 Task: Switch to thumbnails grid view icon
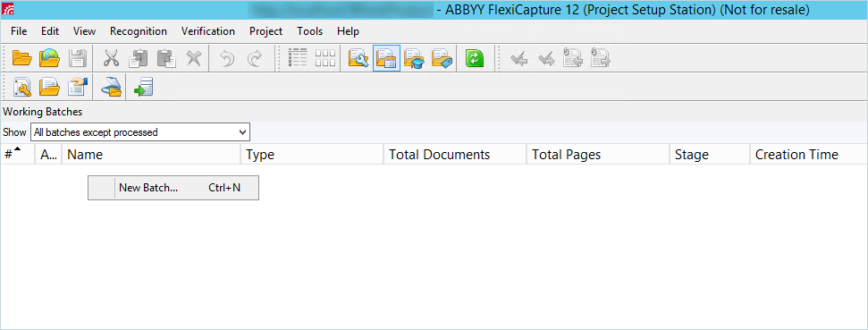point(325,58)
